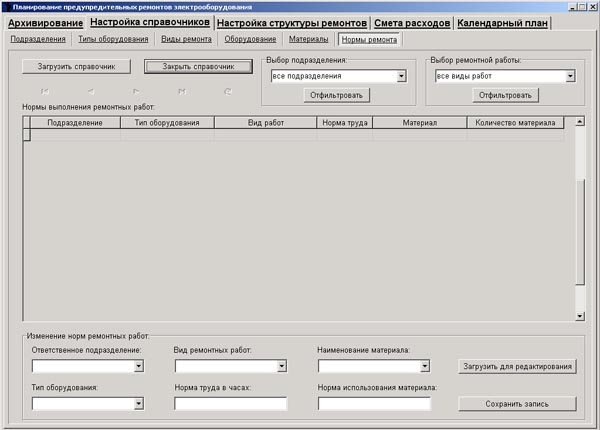Switch to Календарный план tab
Viewport: 600px width, 430px height.
tap(502, 23)
